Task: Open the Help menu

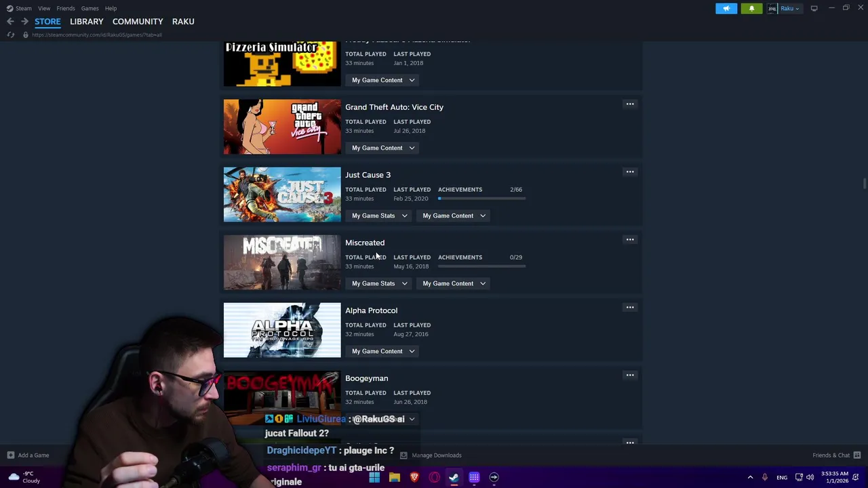Action: (x=111, y=8)
